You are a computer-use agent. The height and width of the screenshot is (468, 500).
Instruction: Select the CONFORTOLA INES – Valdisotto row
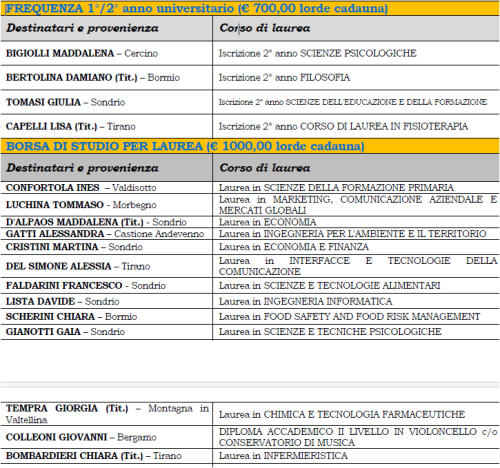point(250,187)
